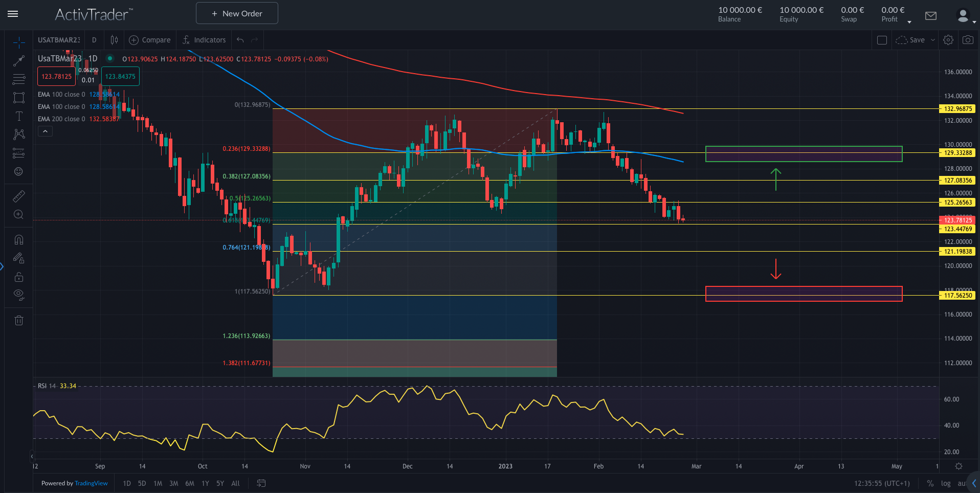The width and height of the screenshot is (980, 493).
Task: Open the mail inbox icon
Action: coord(931,16)
